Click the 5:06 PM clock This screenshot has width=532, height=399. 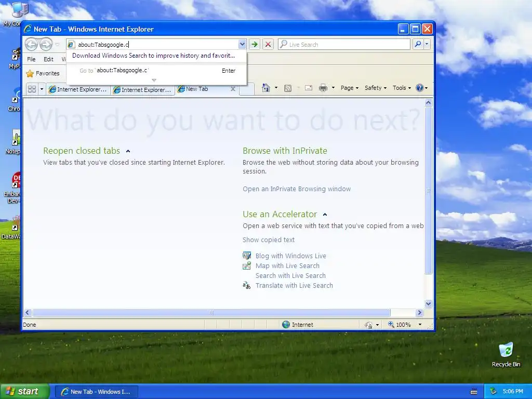[x=513, y=391]
